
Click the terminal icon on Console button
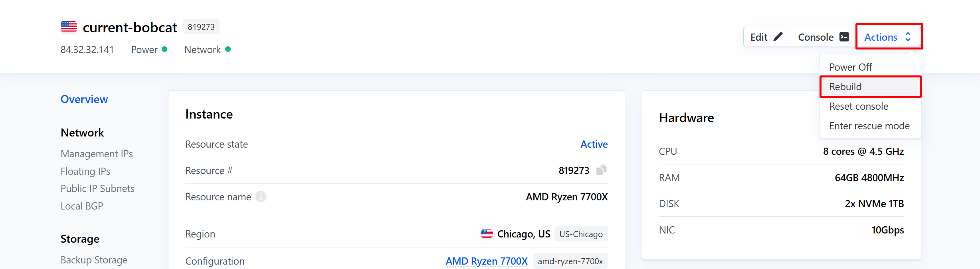tap(844, 37)
